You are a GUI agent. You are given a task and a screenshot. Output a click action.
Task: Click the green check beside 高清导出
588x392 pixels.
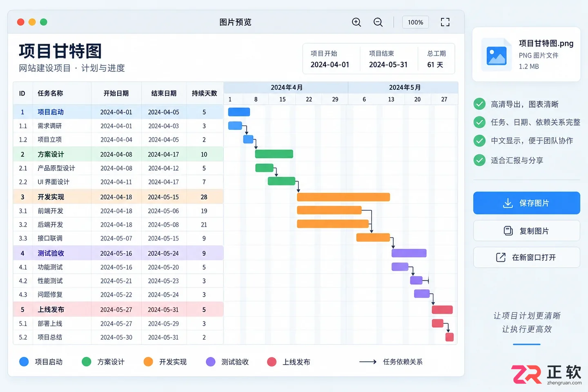[479, 104]
